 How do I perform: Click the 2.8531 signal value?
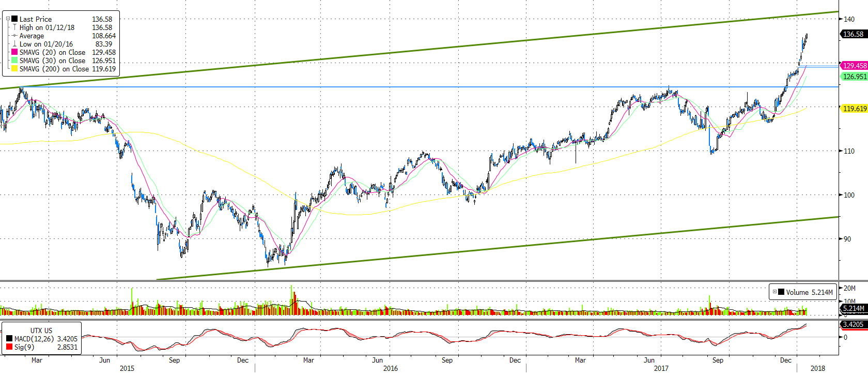pos(67,347)
